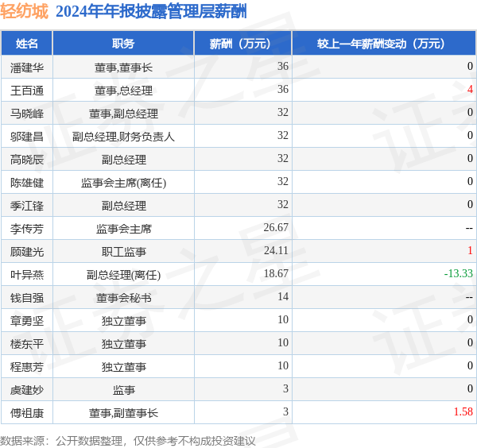The width and height of the screenshot is (477, 448).
Task: Click the name 程惠芳
Action: coord(27,367)
